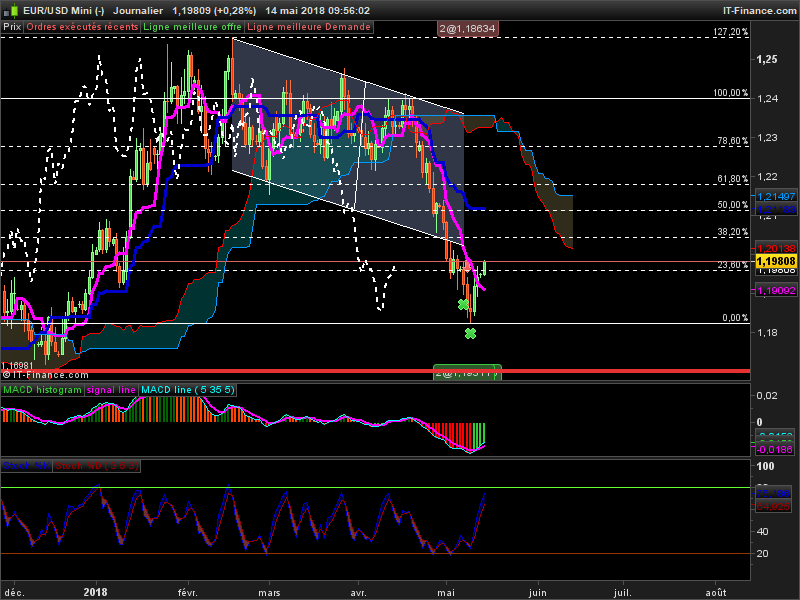Screen dimensions: 800x600
Task: Click the 1,16981 low price label
Action: [17, 365]
